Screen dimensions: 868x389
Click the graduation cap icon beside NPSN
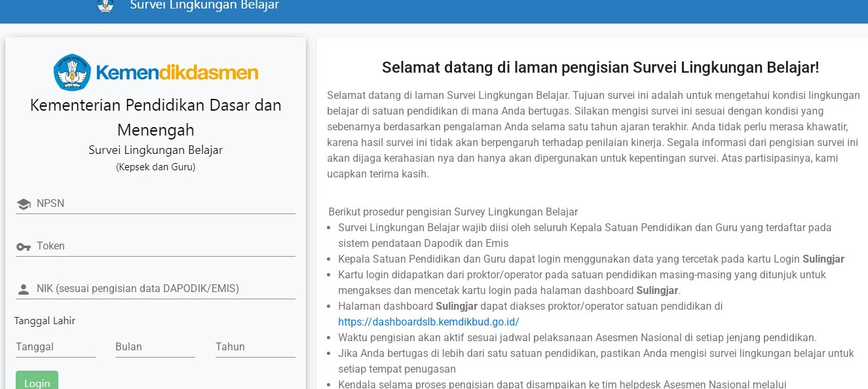coord(24,204)
